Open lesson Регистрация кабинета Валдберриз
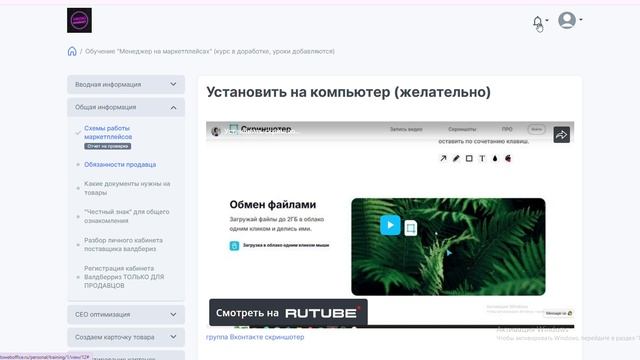640x360 pixels. pyautogui.click(x=124, y=277)
